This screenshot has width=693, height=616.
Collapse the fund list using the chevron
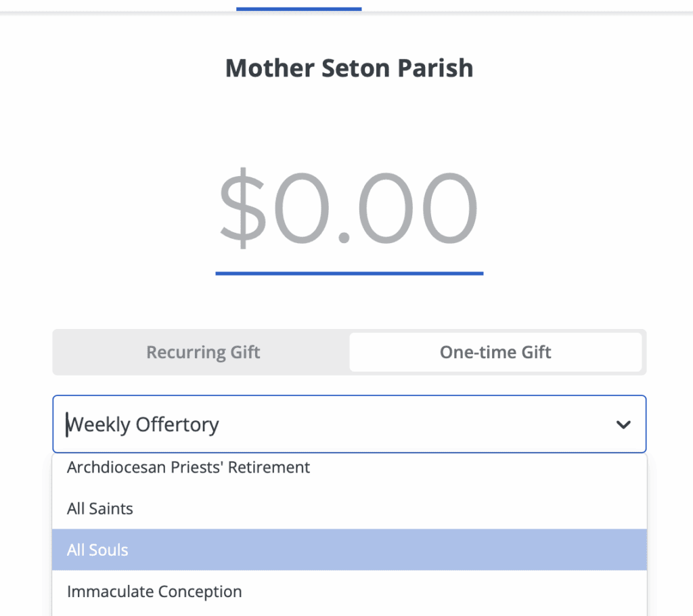click(x=623, y=424)
